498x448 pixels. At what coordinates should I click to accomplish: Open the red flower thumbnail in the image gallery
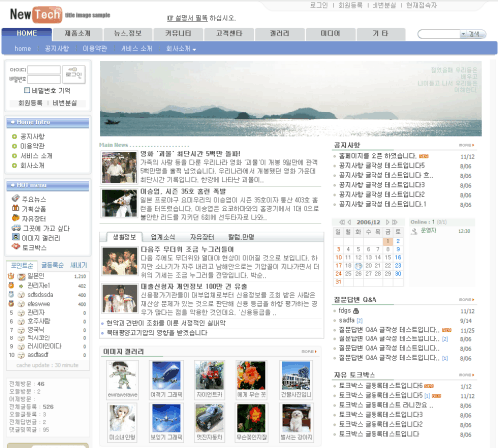coord(251,418)
